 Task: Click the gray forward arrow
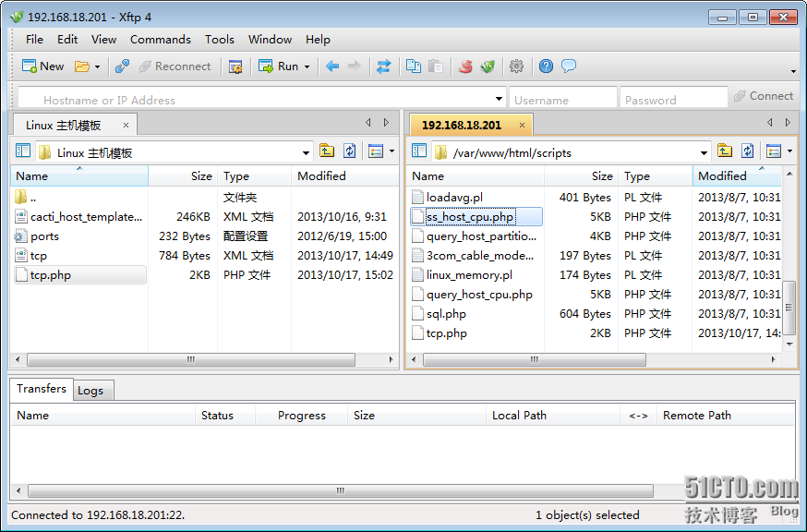pyautogui.click(x=355, y=66)
